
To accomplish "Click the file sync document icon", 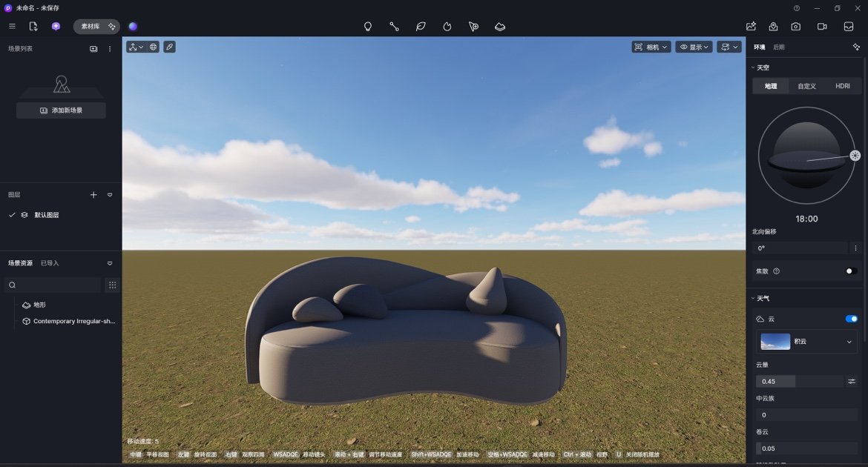I will [33, 26].
